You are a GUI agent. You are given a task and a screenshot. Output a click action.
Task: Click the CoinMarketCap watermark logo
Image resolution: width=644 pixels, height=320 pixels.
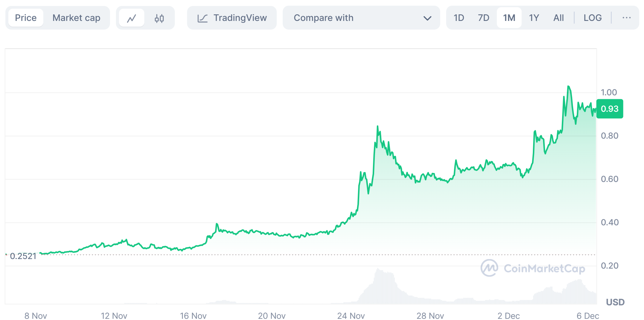489,268
